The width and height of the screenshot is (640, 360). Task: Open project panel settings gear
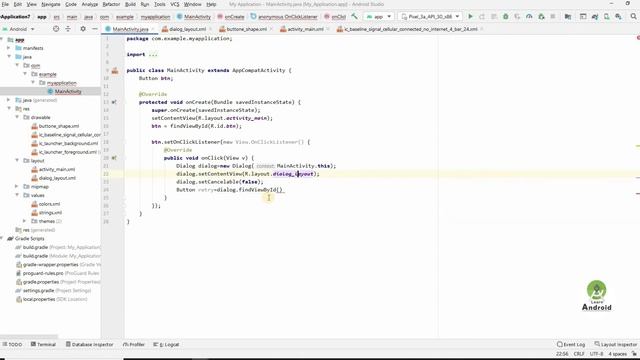[x=83, y=29]
